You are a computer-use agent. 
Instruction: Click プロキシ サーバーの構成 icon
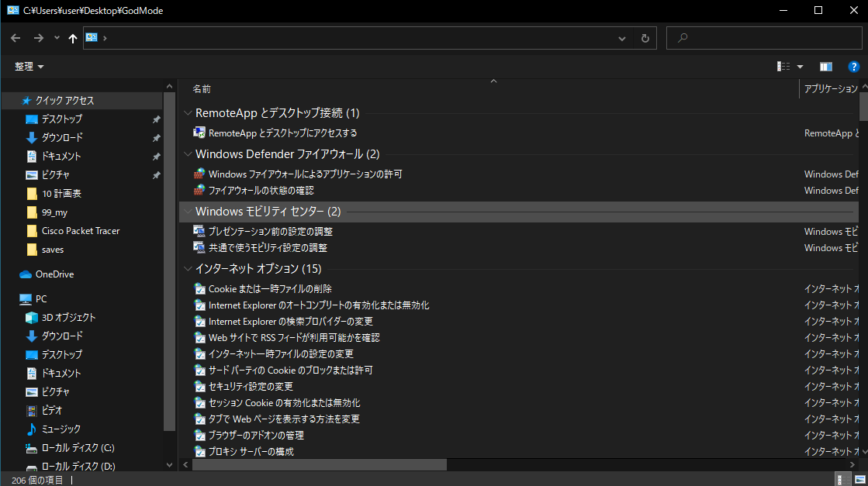(199, 452)
